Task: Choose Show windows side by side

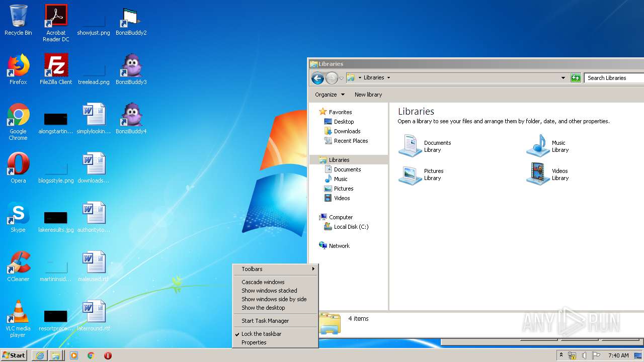Action: (x=275, y=299)
